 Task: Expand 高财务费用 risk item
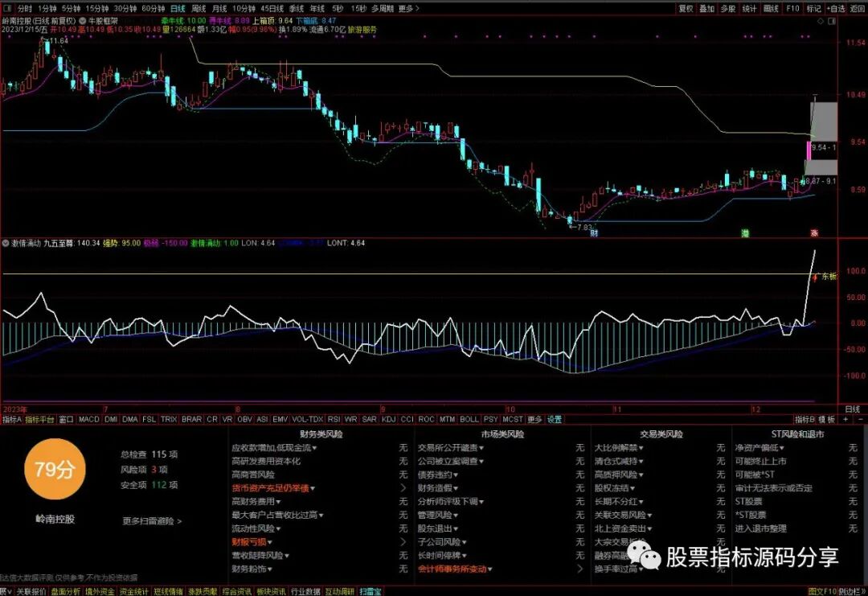(x=256, y=501)
